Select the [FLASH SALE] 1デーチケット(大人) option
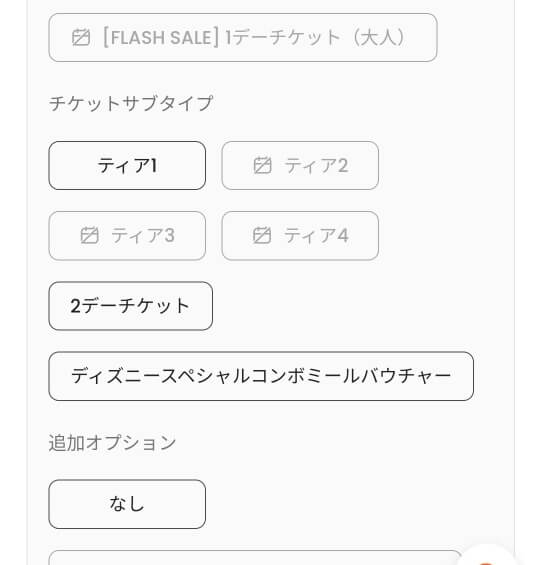The image size is (540, 565). (243, 37)
